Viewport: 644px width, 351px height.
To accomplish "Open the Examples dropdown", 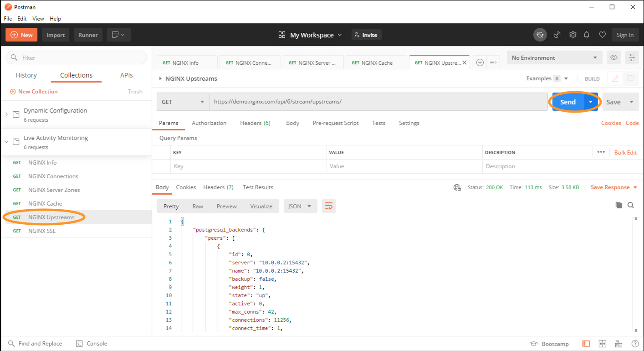I will (x=566, y=78).
